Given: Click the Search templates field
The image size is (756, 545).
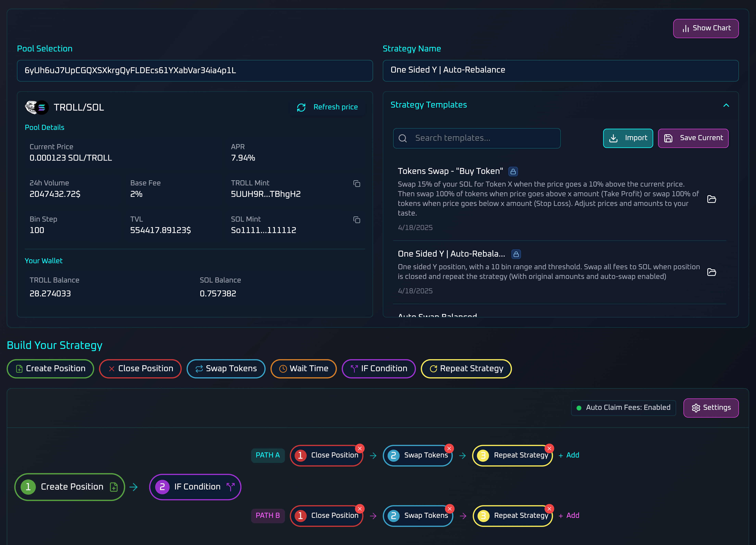Looking at the screenshot, I should point(477,138).
